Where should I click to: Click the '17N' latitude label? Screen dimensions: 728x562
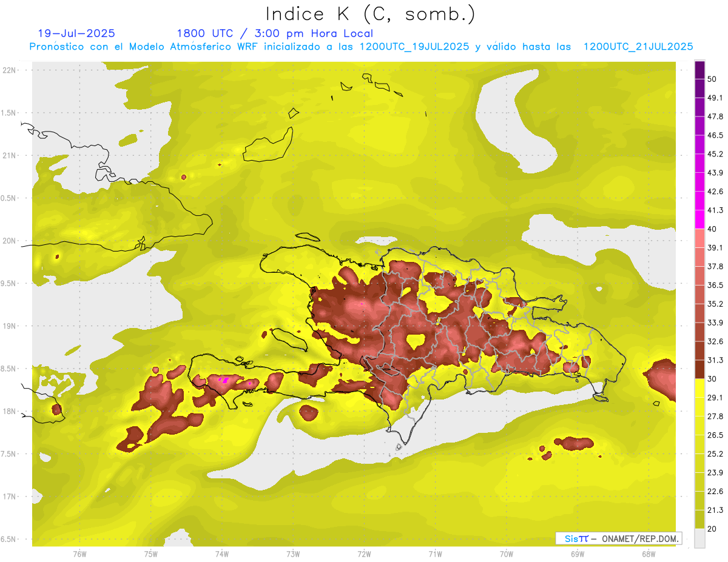pyautogui.click(x=9, y=497)
